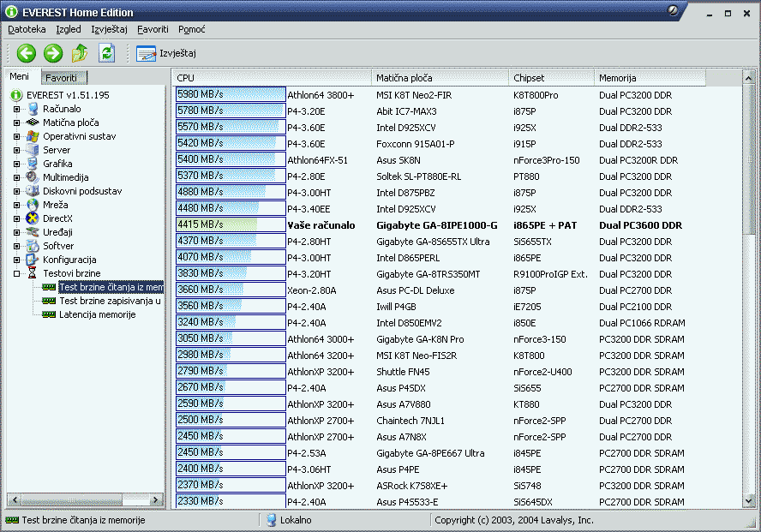
Task: Click the green Back arrow toolbar icon
Action: (x=26, y=53)
